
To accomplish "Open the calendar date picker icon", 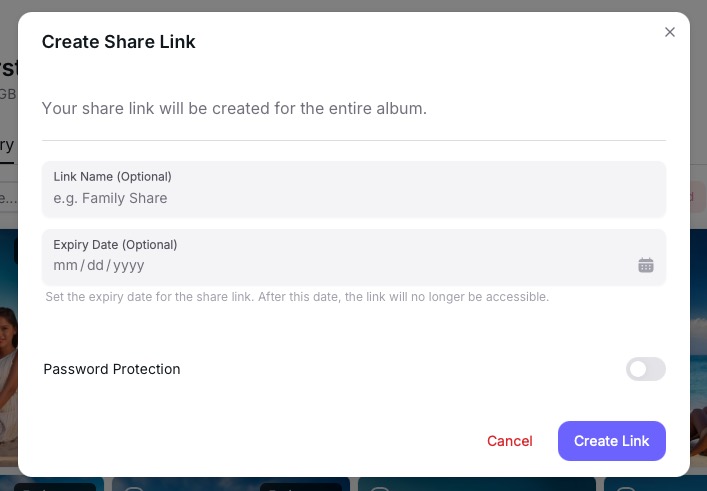I will (x=646, y=265).
